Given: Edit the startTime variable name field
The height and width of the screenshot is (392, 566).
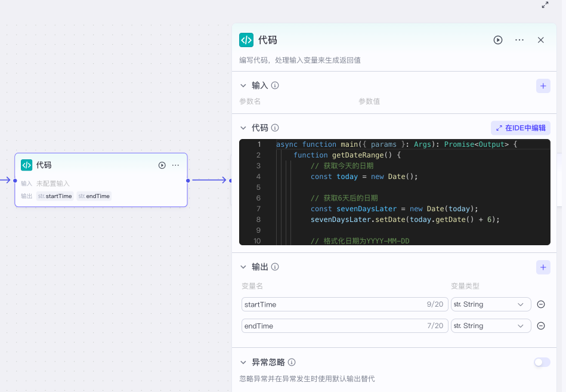Looking at the screenshot, I should [x=331, y=304].
